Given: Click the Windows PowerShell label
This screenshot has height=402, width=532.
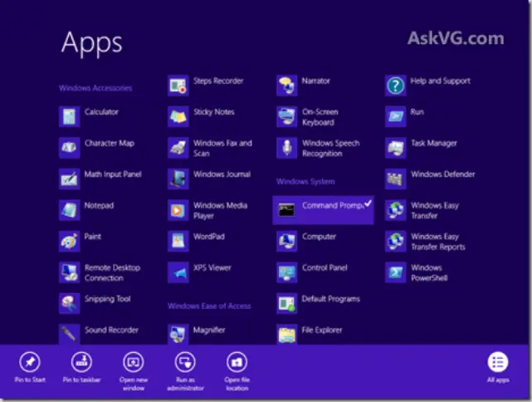Looking at the screenshot, I should coord(429,273).
